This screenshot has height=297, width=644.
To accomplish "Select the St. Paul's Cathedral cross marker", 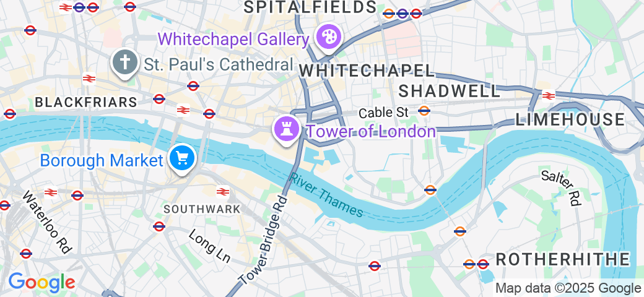I will 125,63.
